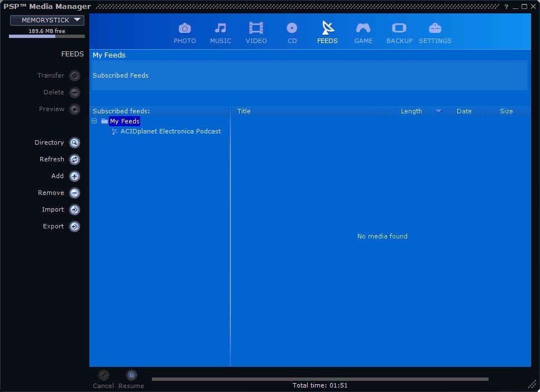Click the My Feeds folder icon

click(104, 121)
